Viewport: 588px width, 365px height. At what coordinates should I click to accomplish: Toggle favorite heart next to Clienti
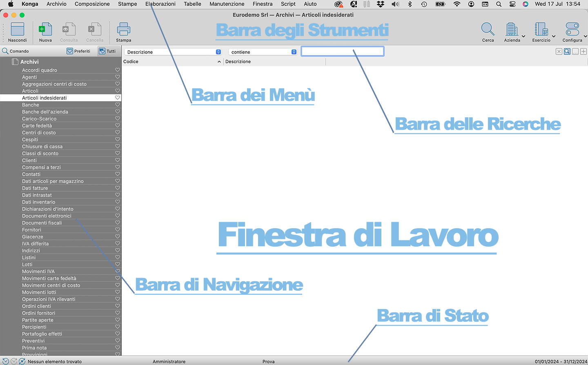pyautogui.click(x=118, y=160)
